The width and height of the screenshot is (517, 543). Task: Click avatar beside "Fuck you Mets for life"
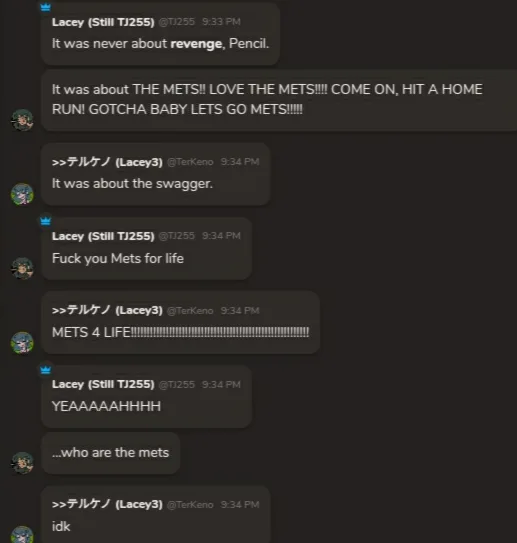pos(23,268)
